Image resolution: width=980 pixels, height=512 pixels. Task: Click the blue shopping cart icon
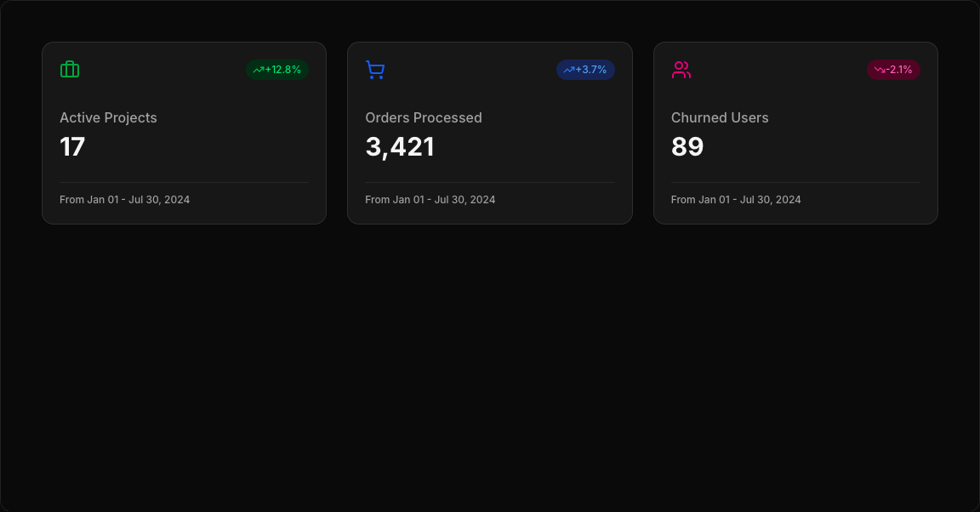[375, 70]
